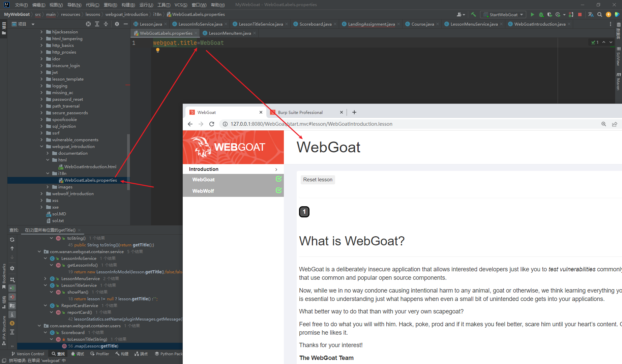Open the 文件(F) menu
Screen dimensions: 622x364
tap(22, 5)
